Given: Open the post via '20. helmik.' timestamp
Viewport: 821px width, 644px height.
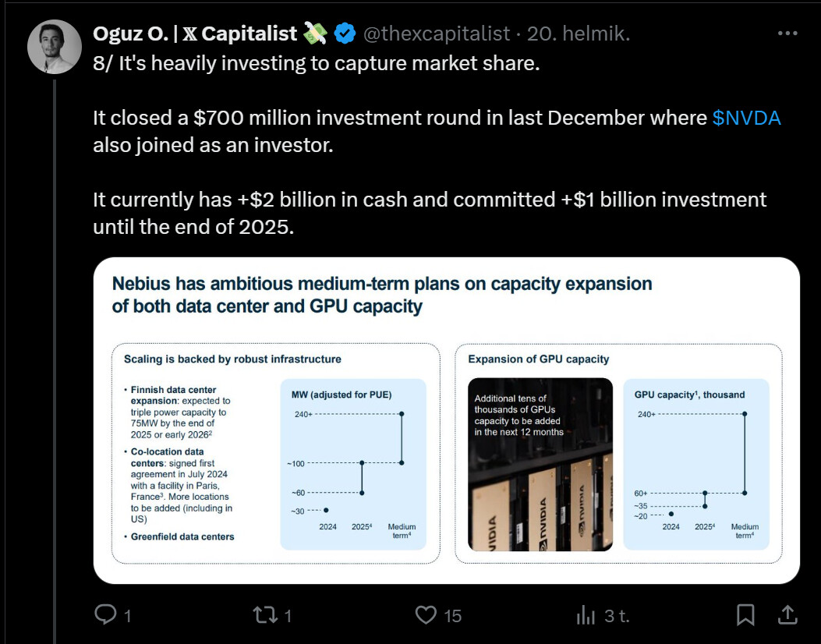Looking at the screenshot, I should pyautogui.click(x=579, y=34).
